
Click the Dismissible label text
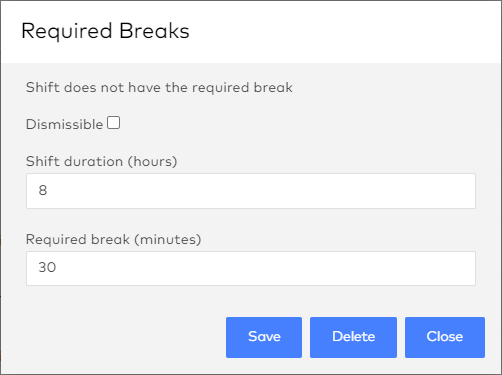(64, 124)
